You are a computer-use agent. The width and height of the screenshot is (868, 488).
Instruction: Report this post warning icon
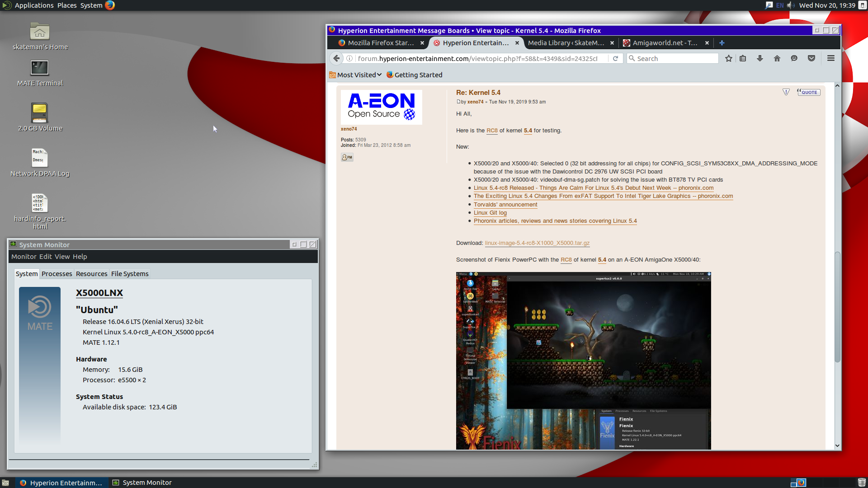786,92
